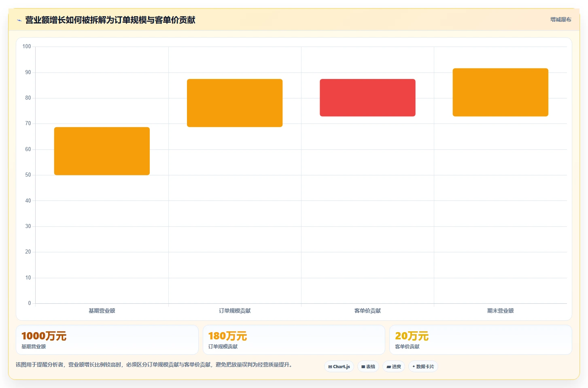Click the x-axis label 订单规模贡献

[235, 311]
